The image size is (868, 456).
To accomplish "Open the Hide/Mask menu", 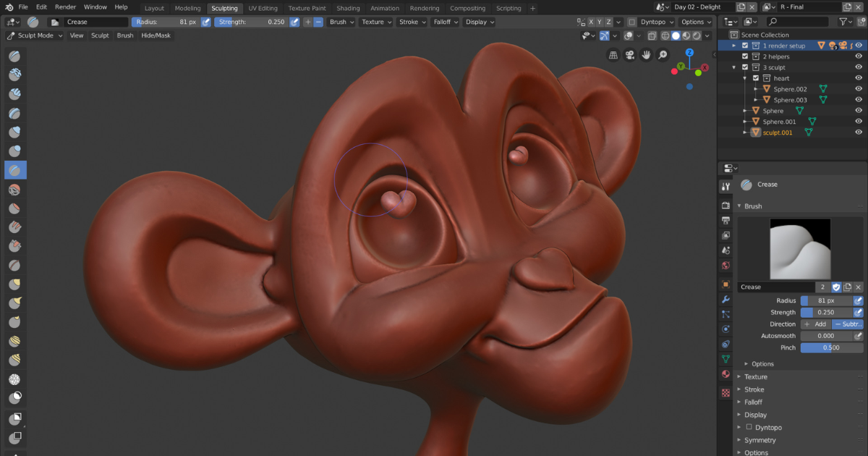I will 156,35.
